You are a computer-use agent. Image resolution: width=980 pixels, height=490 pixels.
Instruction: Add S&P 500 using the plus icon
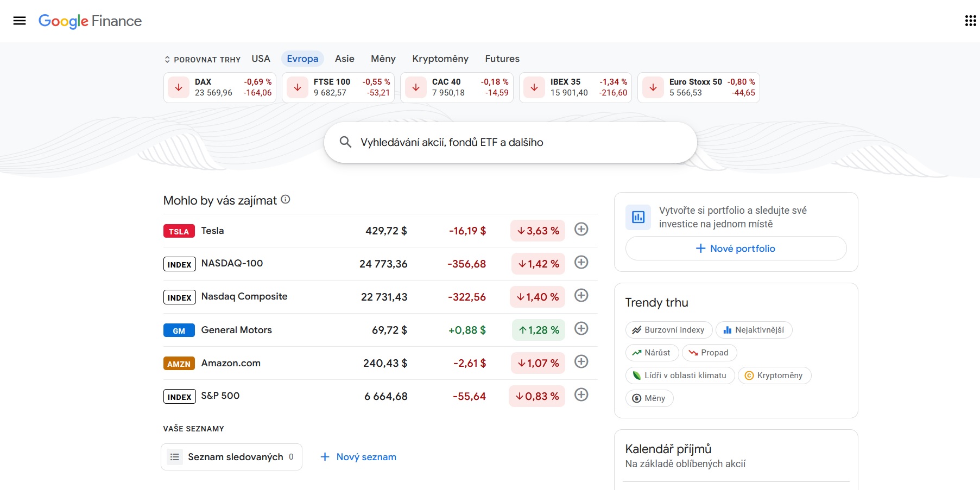581,395
